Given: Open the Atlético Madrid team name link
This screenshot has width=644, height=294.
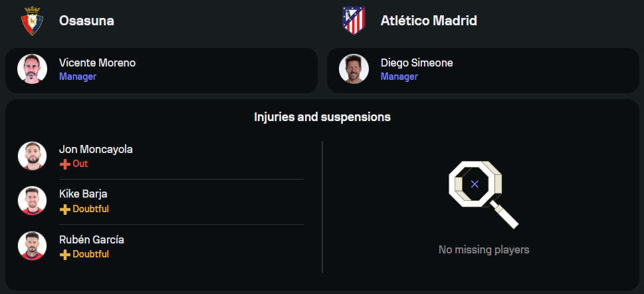Looking at the screenshot, I should [x=429, y=21].
